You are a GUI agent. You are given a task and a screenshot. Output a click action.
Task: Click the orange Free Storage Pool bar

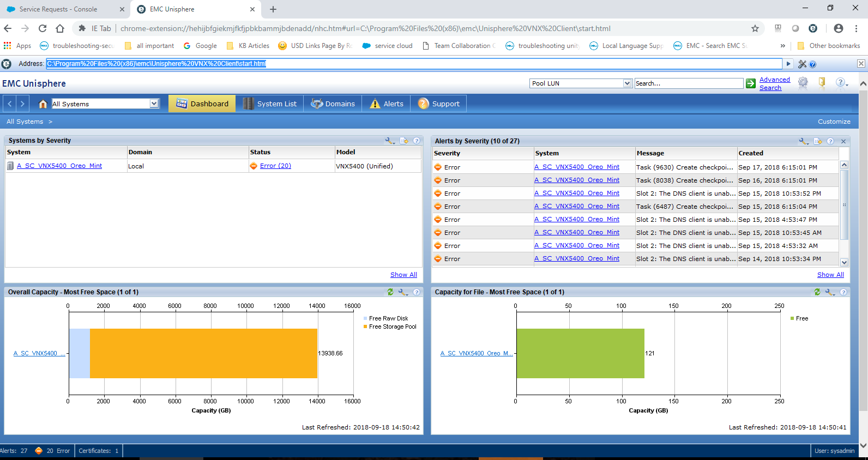coord(203,353)
